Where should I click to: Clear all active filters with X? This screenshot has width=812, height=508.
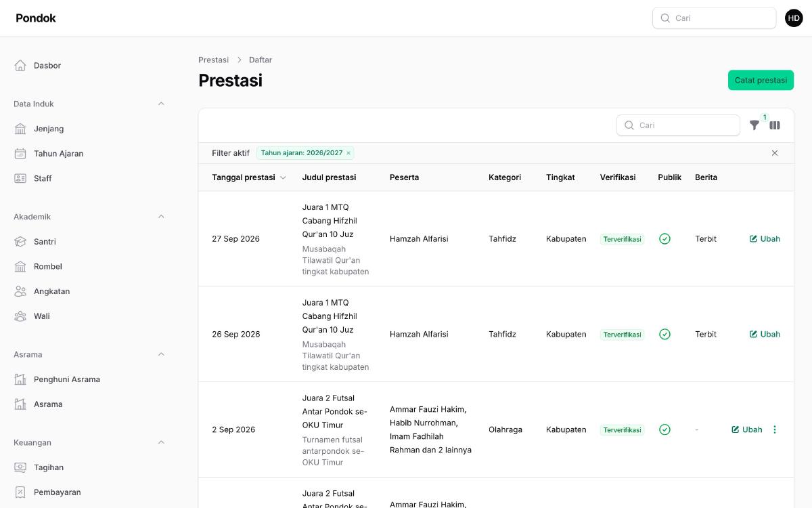coord(775,153)
